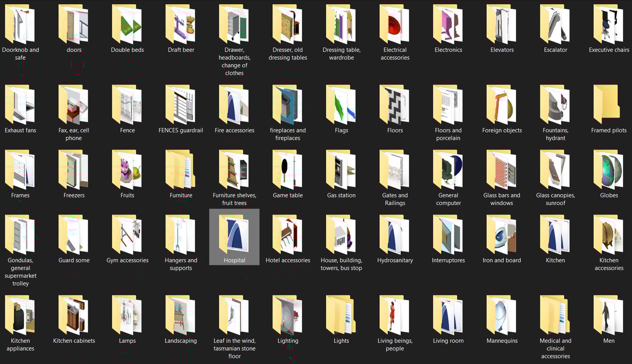Select the doors folder icon
This screenshot has height=364, width=632.
click(74, 24)
